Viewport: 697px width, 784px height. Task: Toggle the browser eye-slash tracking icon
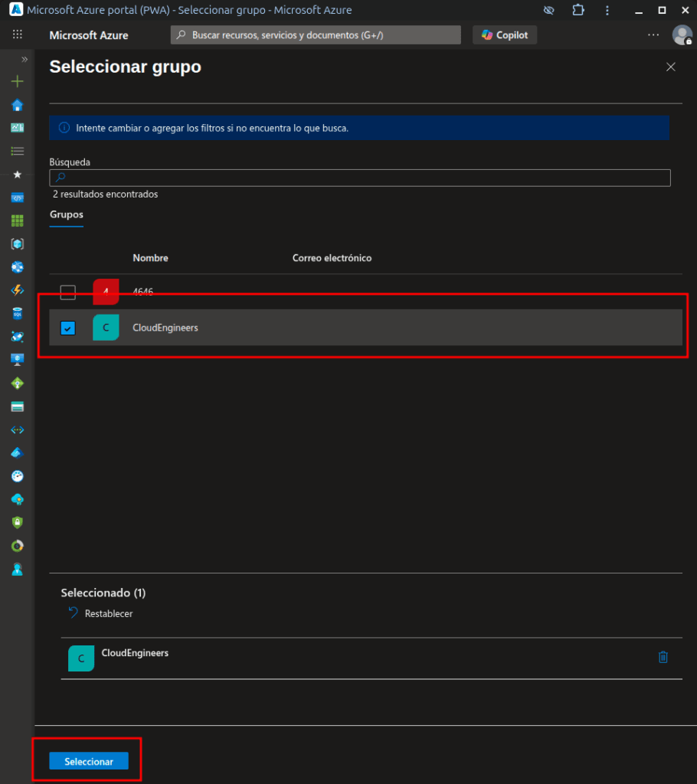point(548,11)
